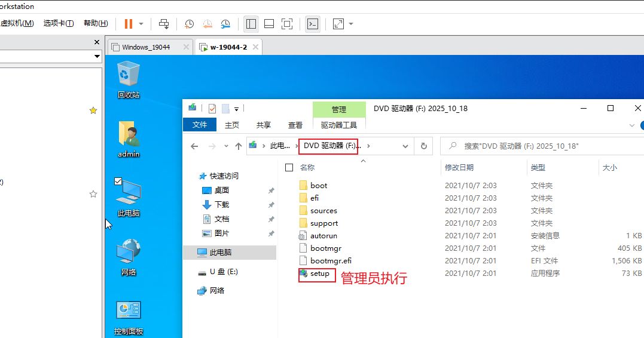The image size is (644, 338).
Task: Click the properties checkmark in quick access toolbar
Action: point(212,109)
